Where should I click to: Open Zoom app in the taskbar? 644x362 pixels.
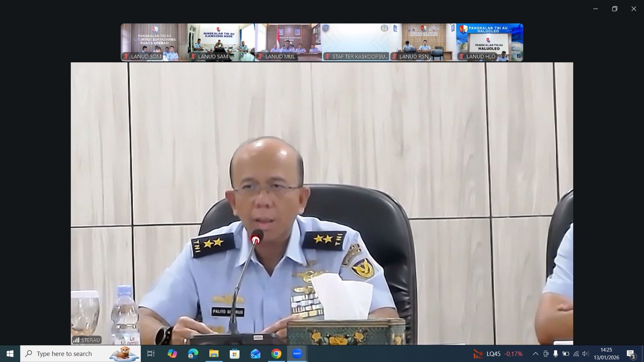tap(297, 354)
